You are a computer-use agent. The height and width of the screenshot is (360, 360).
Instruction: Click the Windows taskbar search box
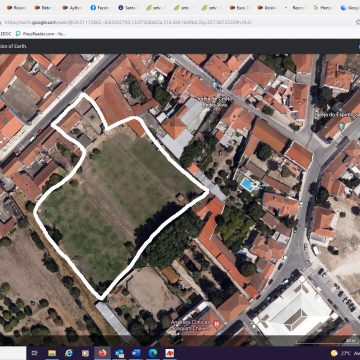tap(13, 353)
